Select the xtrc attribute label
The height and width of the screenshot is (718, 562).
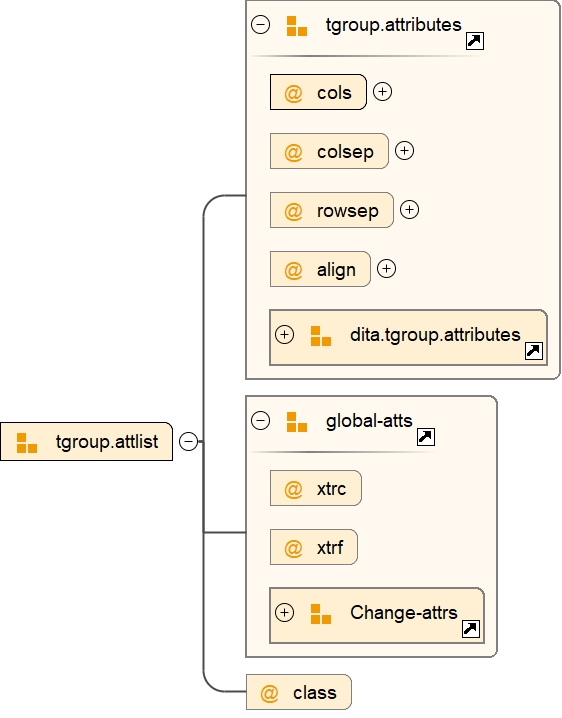click(331, 489)
